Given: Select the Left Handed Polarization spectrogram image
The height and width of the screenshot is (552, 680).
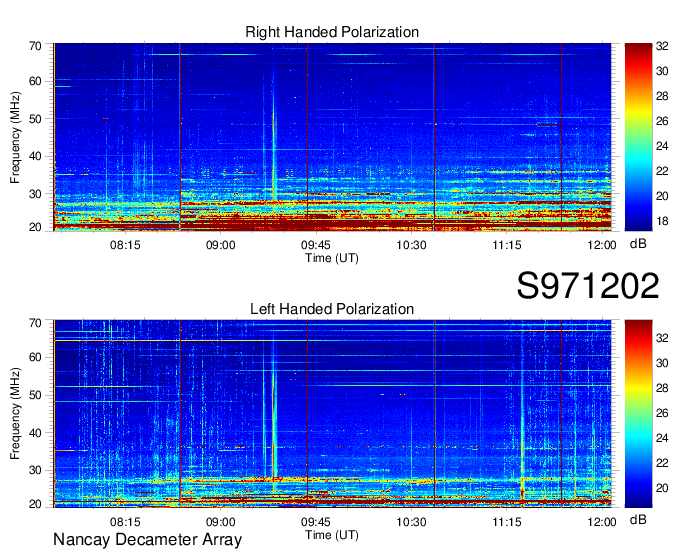Looking at the screenshot, I should [332, 414].
